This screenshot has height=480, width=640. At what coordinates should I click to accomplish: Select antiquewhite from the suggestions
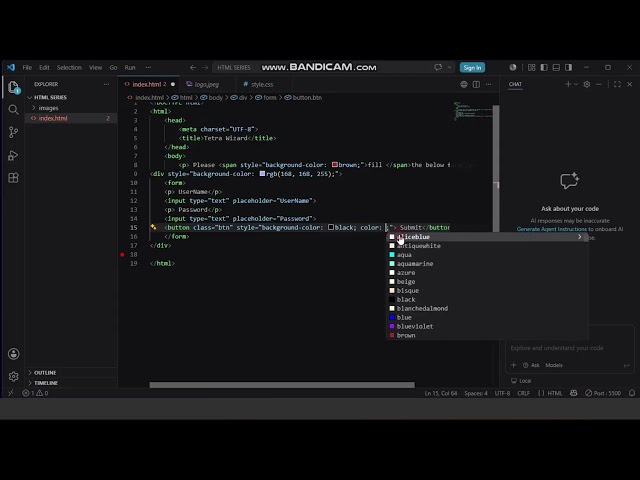[487, 246]
